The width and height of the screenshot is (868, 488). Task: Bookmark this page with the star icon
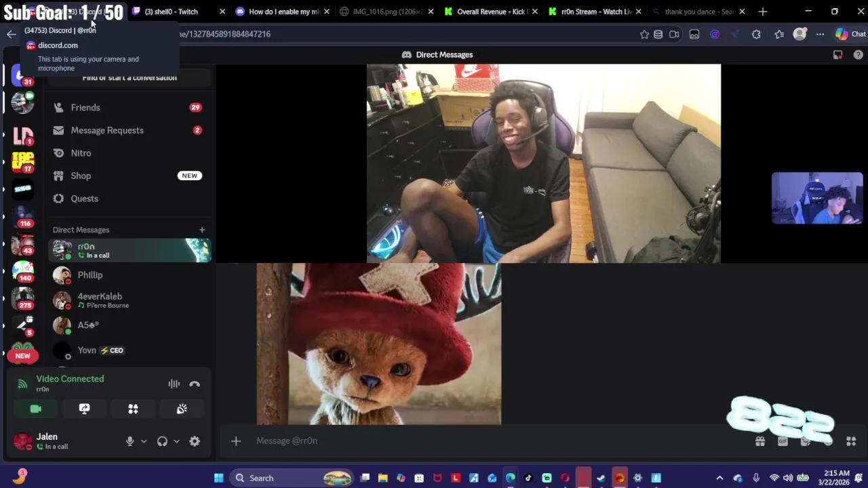[644, 34]
